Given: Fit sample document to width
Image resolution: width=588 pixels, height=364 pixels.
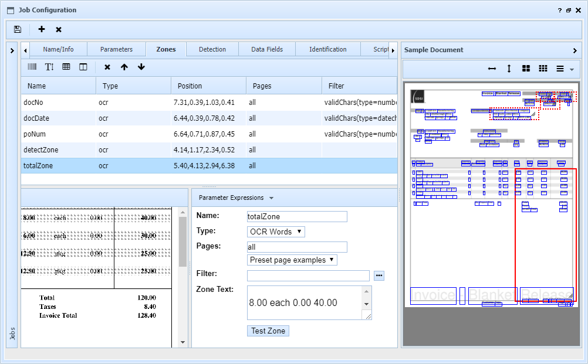Looking at the screenshot, I should click(492, 69).
